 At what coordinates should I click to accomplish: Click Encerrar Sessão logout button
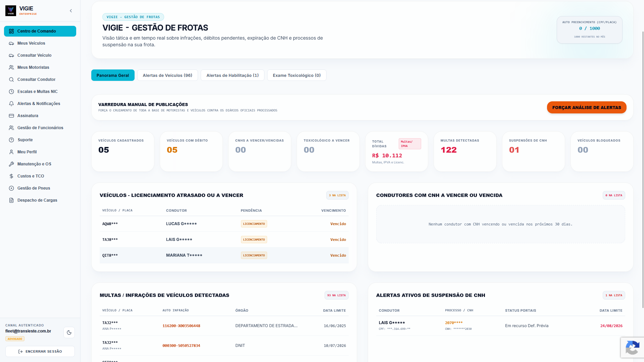pos(40,351)
